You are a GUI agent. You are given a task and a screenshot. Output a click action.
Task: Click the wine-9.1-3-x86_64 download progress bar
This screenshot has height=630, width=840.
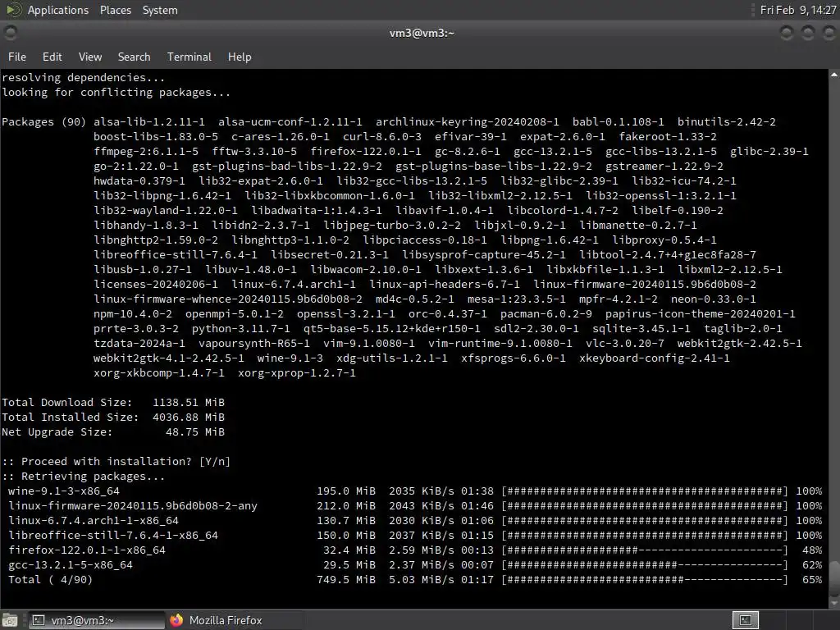(645, 491)
